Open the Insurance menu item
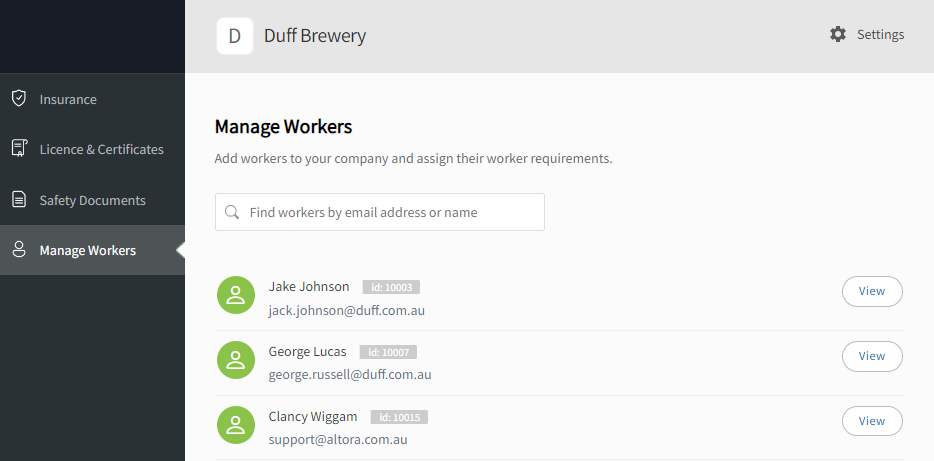 (x=68, y=99)
